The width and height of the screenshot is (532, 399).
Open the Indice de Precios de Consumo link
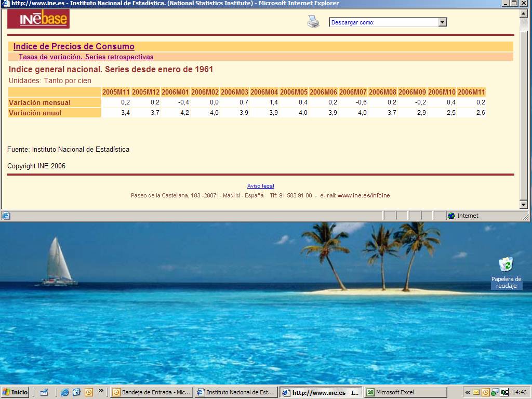click(74, 47)
